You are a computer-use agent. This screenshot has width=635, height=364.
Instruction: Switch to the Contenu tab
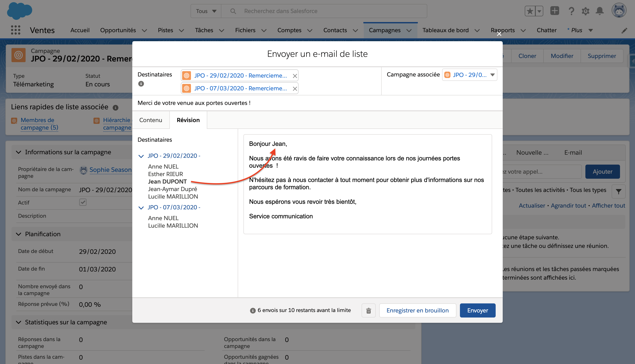pos(151,120)
